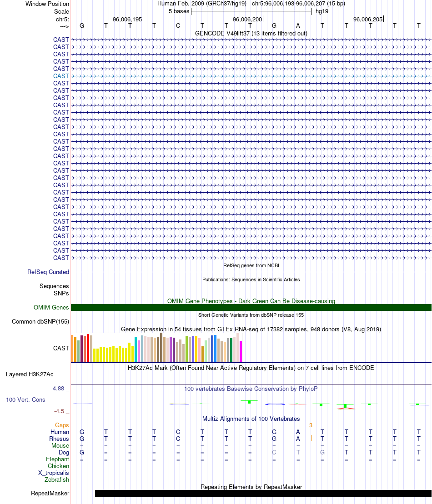Select the Elephant species row label
Screen dimensions: 432x504
click(x=58, y=459)
